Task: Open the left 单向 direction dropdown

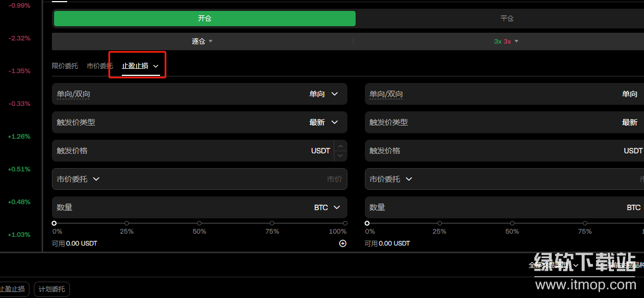Action: point(324,94)
